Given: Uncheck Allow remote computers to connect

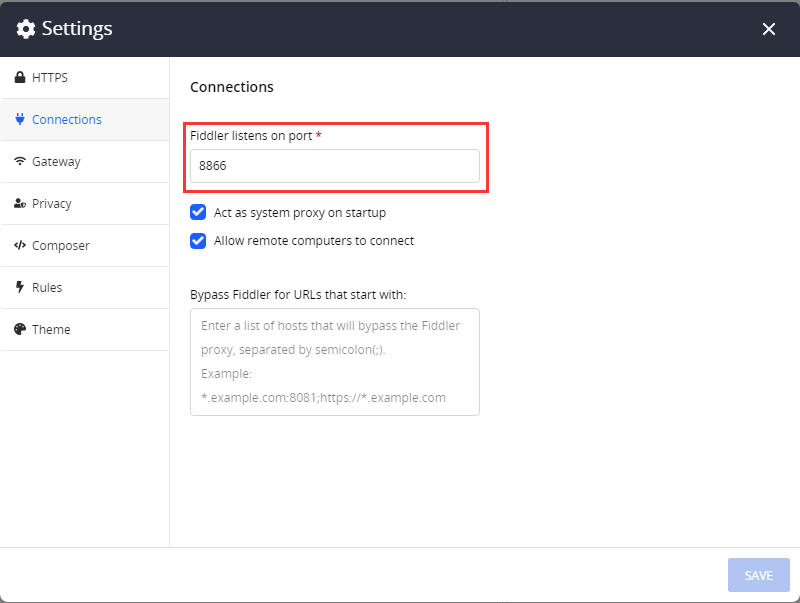Looking at the screenshot, I should tap(198, 241).
